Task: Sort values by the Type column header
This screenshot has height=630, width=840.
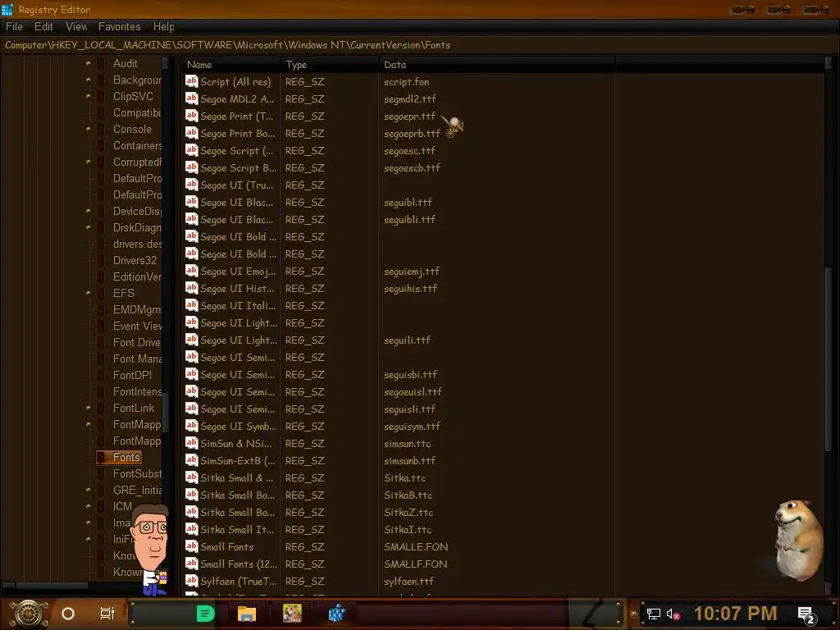Action: click(329, 65)
